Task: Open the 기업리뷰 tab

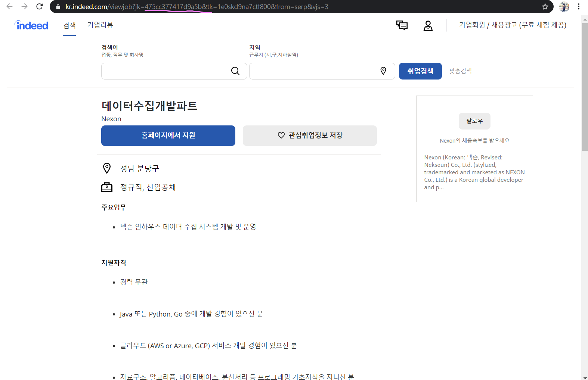Action: click(x=100, y=25)
